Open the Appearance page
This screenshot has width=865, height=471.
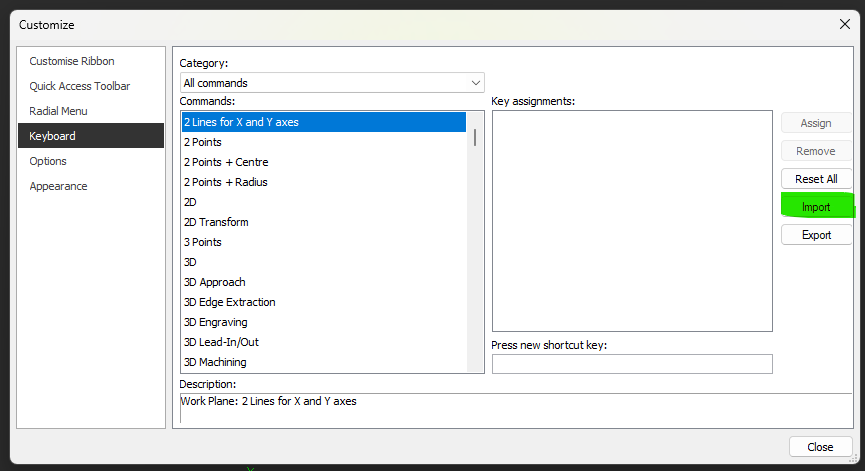(58, 186)
